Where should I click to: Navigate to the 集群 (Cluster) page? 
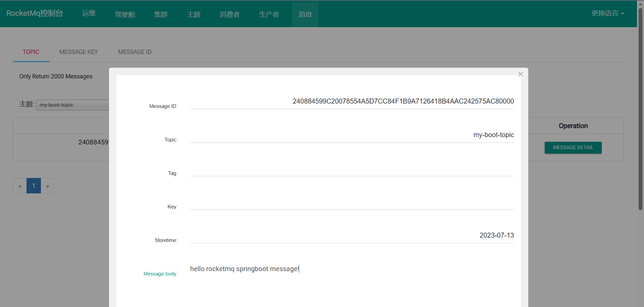161,14
